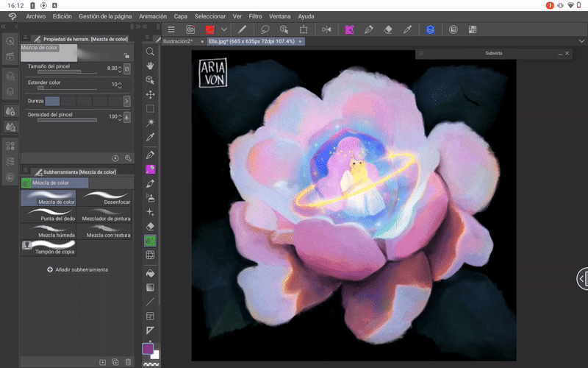Image resolution: width=588 pixels, height=368 pixels.
Task: Toggle the lock on the Mezcla de color preview
Action: pyautogui.click(x=127, y=55)
